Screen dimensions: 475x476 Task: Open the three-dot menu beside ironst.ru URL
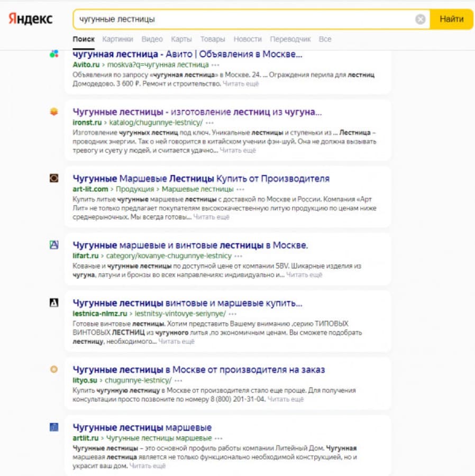coord(209,123)
